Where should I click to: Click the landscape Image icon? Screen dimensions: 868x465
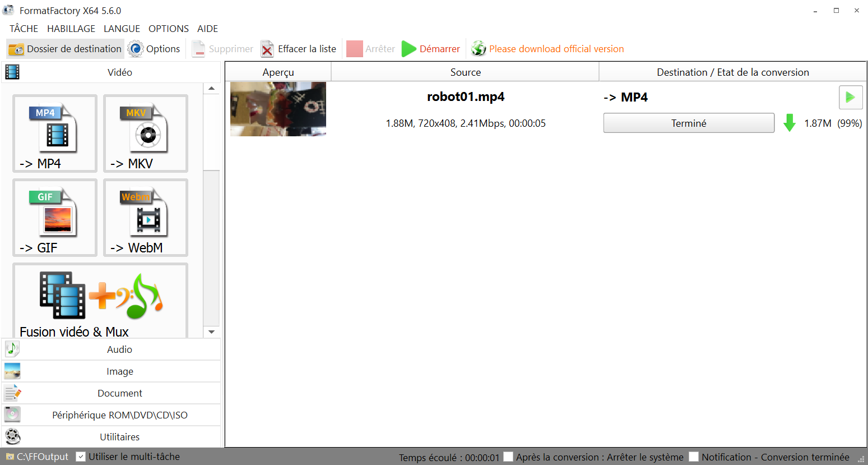12,371
